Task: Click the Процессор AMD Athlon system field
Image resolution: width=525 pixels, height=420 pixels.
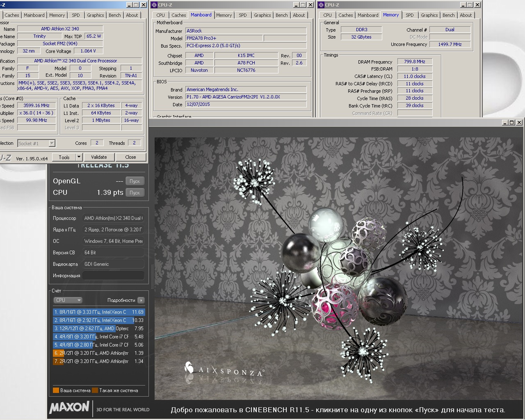Action: click(113, 218)
